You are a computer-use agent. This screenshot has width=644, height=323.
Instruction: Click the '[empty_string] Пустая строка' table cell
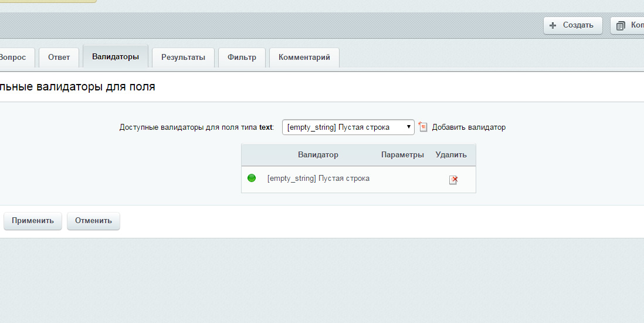tap(318, 178)
